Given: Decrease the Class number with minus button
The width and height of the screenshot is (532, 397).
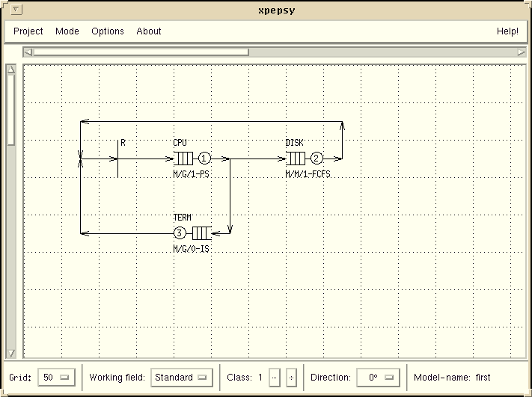Looking at the screenshot, I should pyautogui.click(x=275, y=378).
